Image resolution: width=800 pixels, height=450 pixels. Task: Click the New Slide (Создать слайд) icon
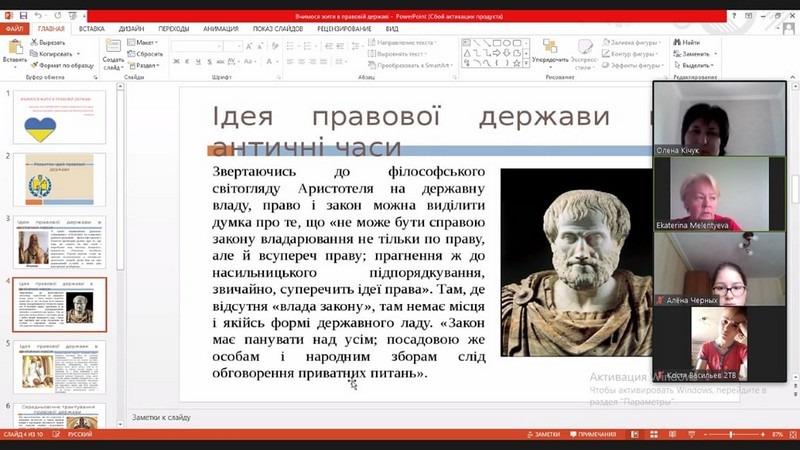pyautogui.click(x=113, y=46)
